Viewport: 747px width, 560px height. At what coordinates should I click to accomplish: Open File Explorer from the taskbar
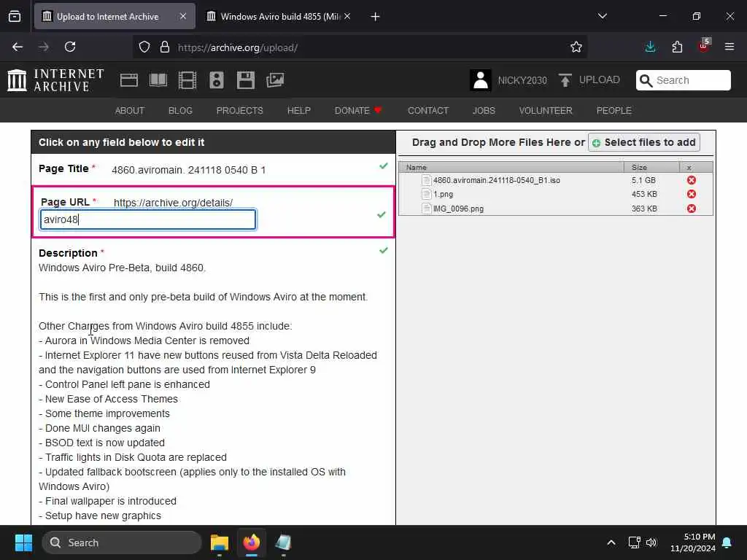coord(220,542)
